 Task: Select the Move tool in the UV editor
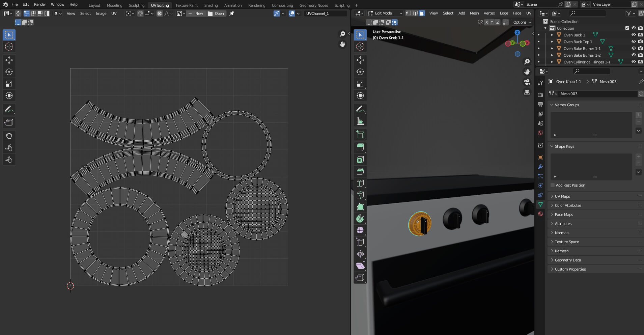coord(9,60)
